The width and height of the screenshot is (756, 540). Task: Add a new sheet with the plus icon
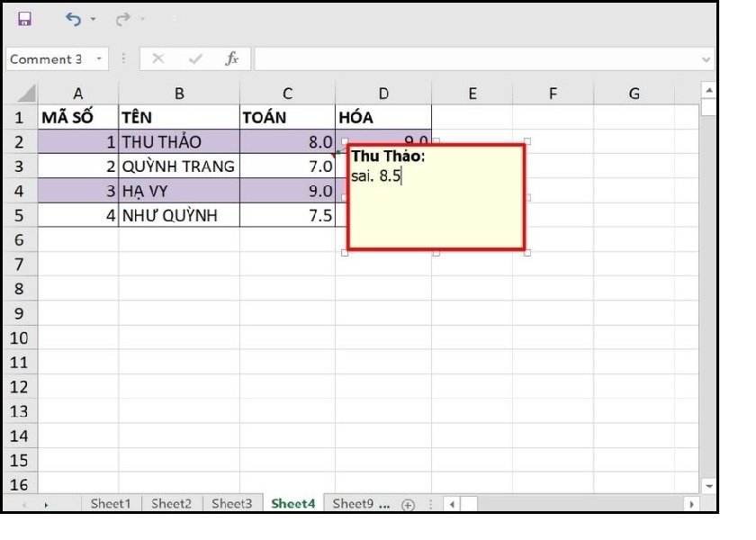click(x=408, y=504)
